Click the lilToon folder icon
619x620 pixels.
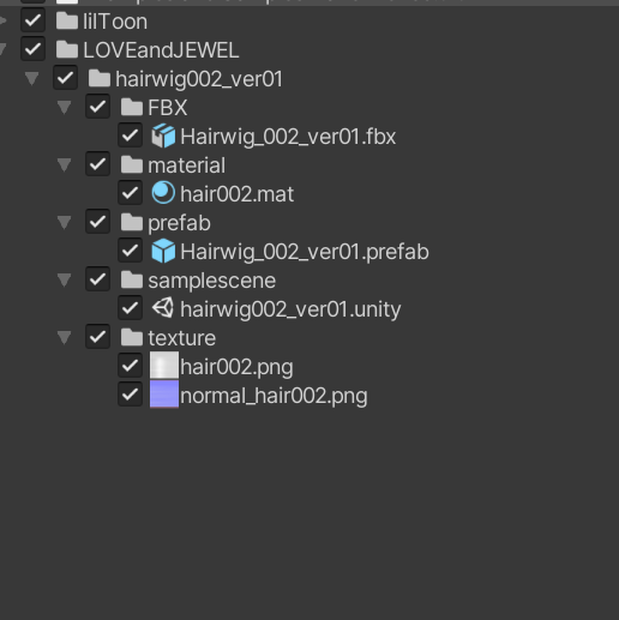67,21
